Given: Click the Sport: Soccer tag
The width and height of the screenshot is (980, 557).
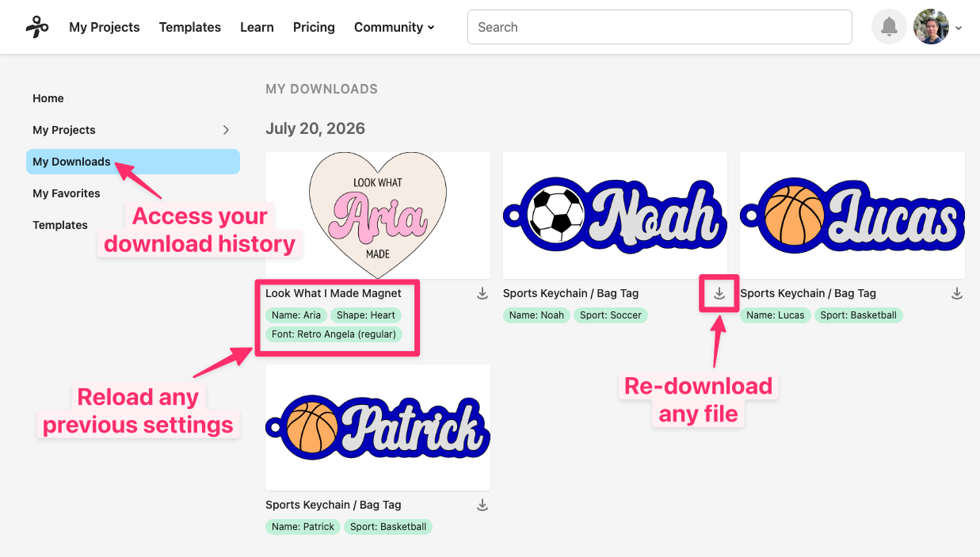Looking at the screenshot, I should pyautogui.click(x=611, y=315).
